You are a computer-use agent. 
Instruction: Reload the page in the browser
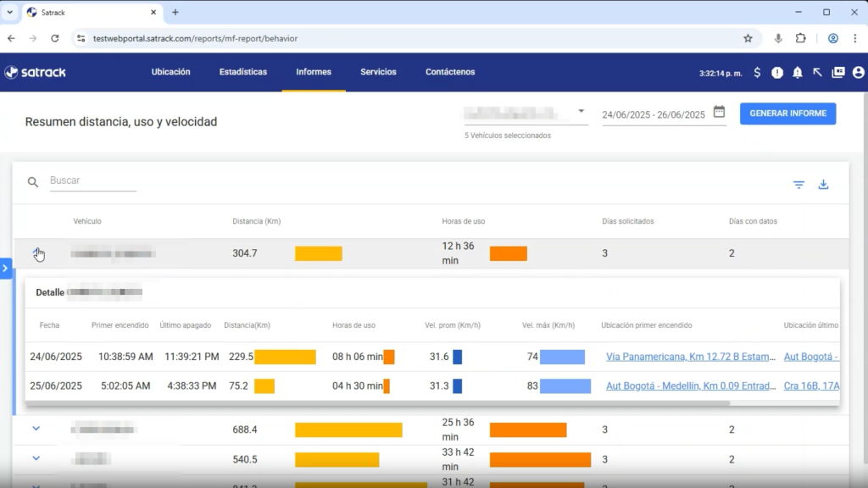coord(55,38)
